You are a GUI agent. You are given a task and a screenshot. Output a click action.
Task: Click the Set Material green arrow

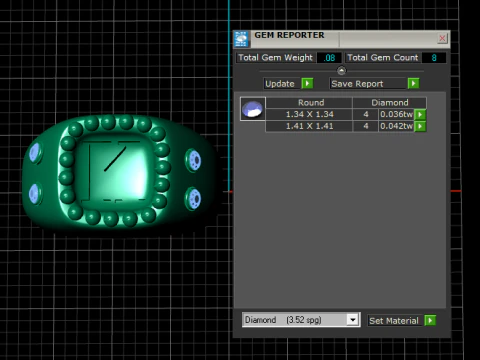point(430,320)
